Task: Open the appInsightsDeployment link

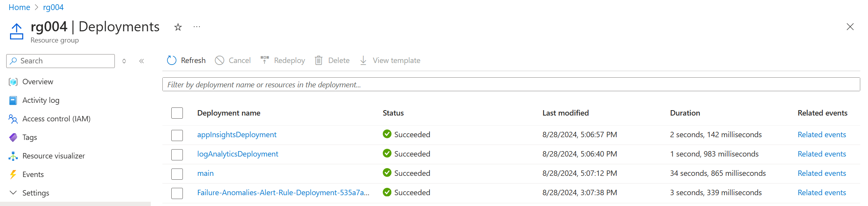Action: click(x=237, y=134)
